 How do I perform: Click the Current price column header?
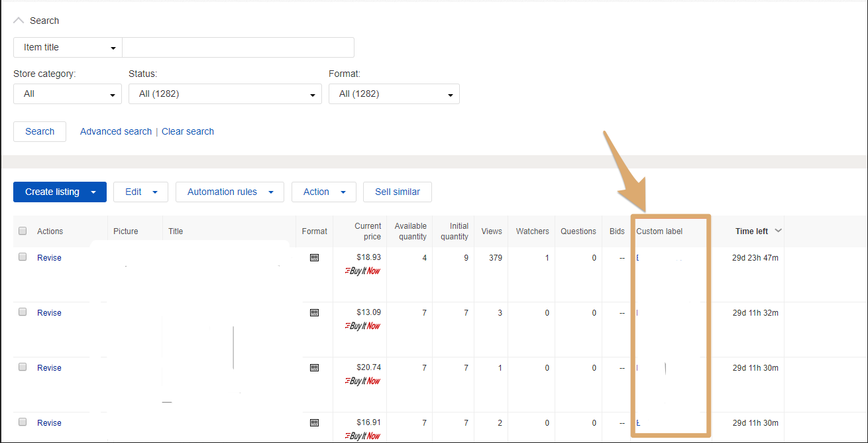tap(368, 231)
